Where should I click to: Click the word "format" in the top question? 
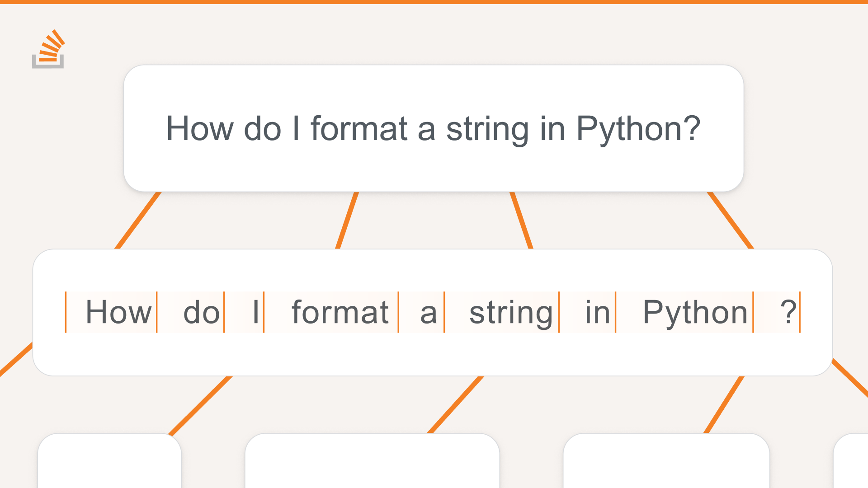(x=359, y=129)
